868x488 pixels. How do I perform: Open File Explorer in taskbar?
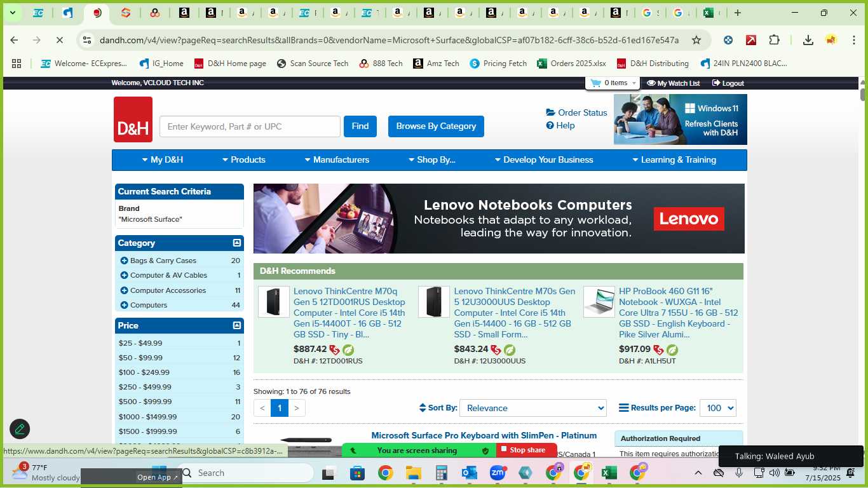pyautogui.click(x=414, y=473)
